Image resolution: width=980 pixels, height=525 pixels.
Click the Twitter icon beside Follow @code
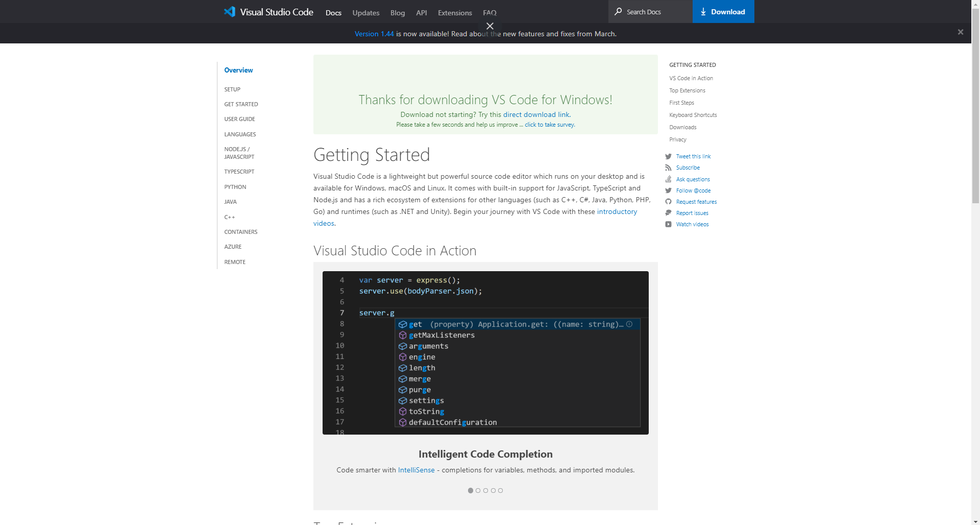pyautogui.click(x=668, y=190)
